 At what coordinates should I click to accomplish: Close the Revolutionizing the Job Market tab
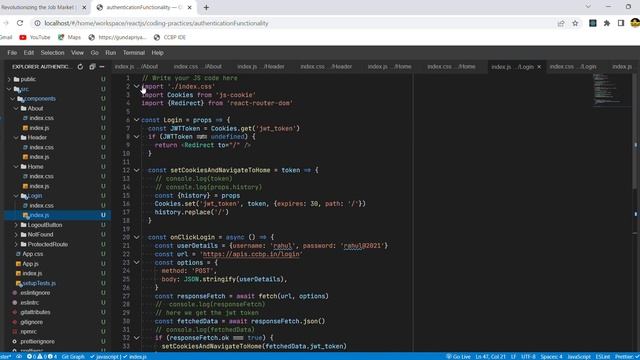pos(84,7)
